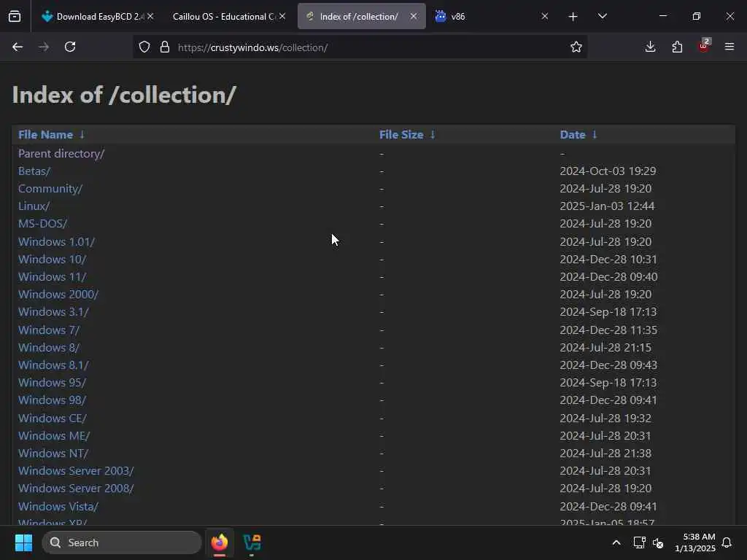Open the Windows 8/ folder

49,348
